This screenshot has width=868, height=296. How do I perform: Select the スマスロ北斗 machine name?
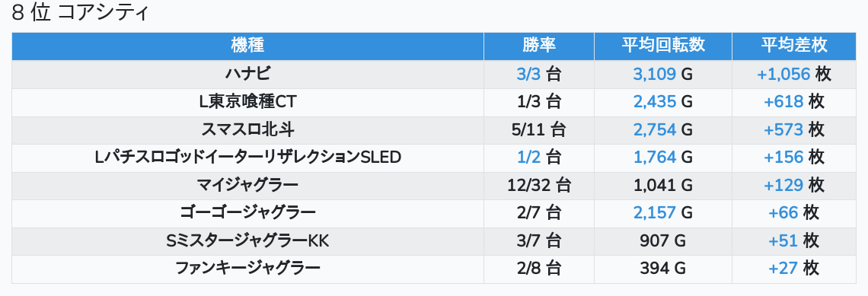click(x=247, y=129)
